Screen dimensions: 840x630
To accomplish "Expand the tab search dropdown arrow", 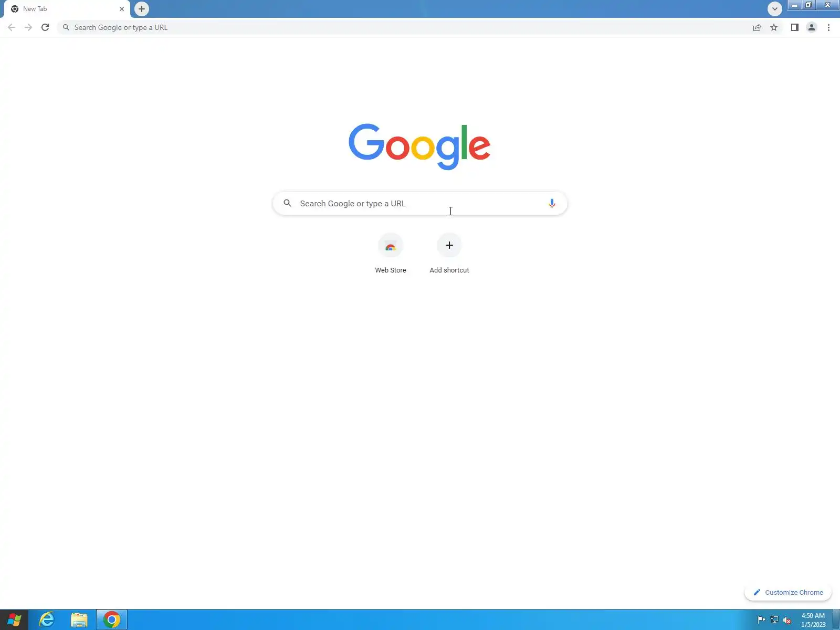I will tap(775, 9).
